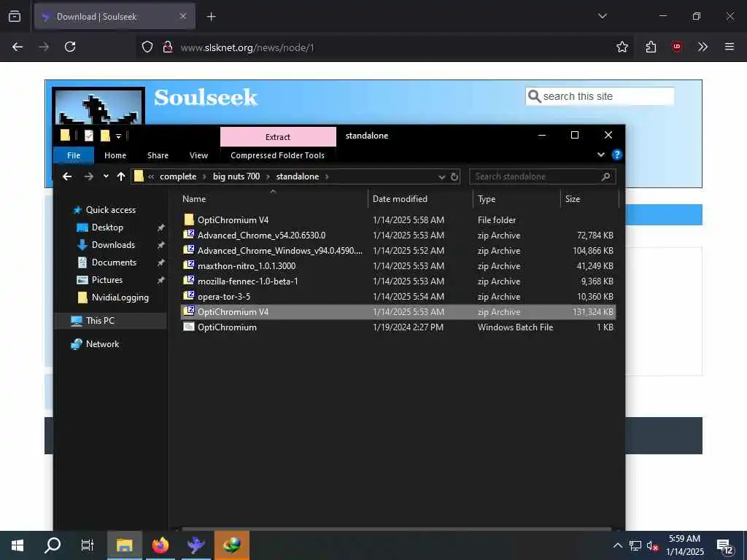Viewport: 747px width, 560px height.
Task: Open the Home ribbon tab
Action: tap(115, 155)
